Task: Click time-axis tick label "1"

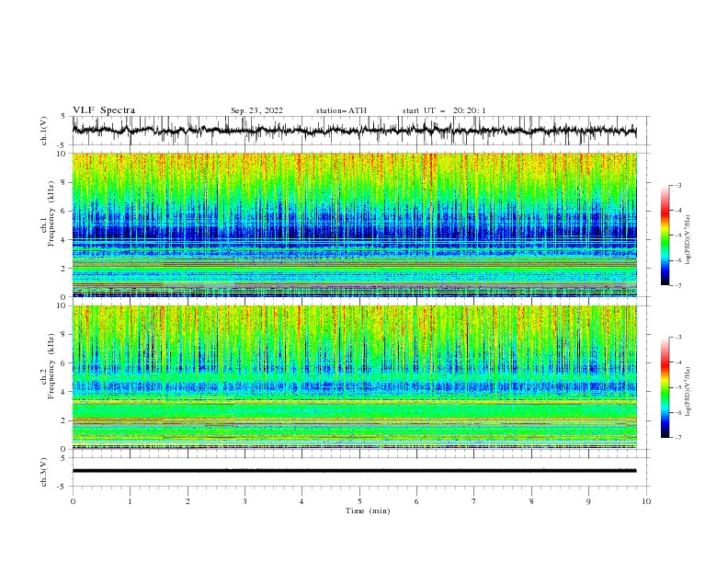Action: [130, 501]
